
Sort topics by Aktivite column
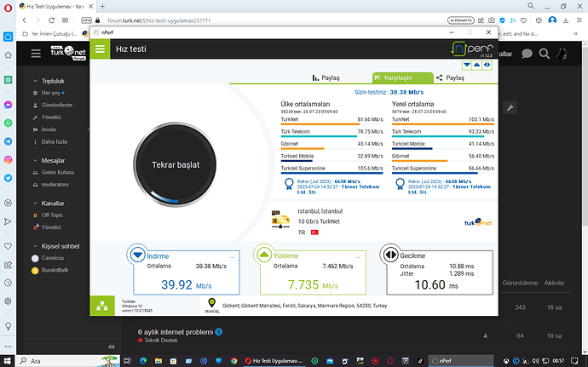click(x=554, y=283)
